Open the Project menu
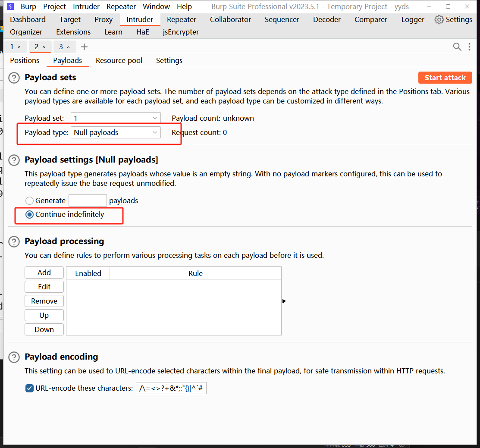Viewport: 480px width, 448px height. click(54, 6)
